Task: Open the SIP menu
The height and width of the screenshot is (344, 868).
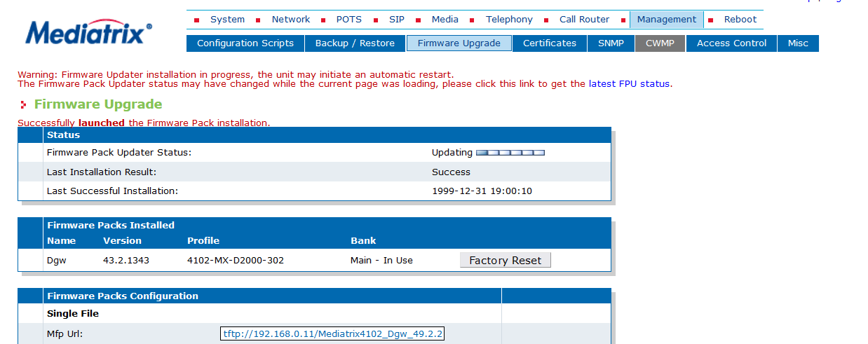Action: [x=397, y=20]
